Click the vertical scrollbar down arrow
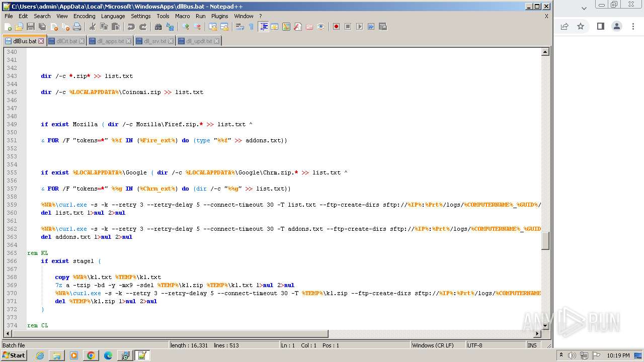 pos(545,325)
